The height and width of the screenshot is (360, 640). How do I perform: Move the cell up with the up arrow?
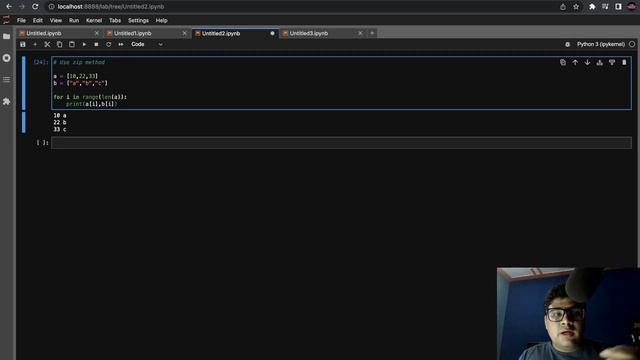(x=575, y=62)
